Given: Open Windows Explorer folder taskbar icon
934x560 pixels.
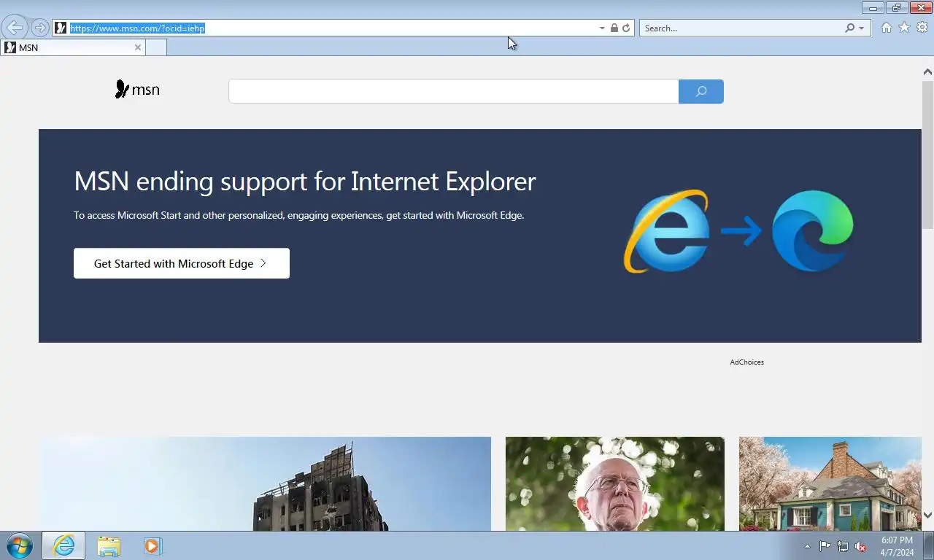Looking at the screenshot, I should (109, 545).
